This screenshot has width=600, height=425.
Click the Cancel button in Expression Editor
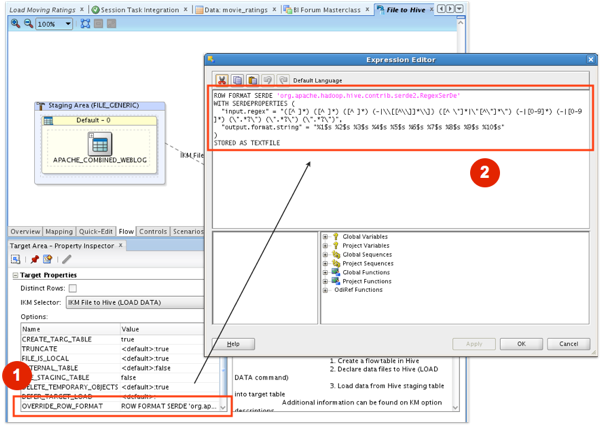pos(569,344)
